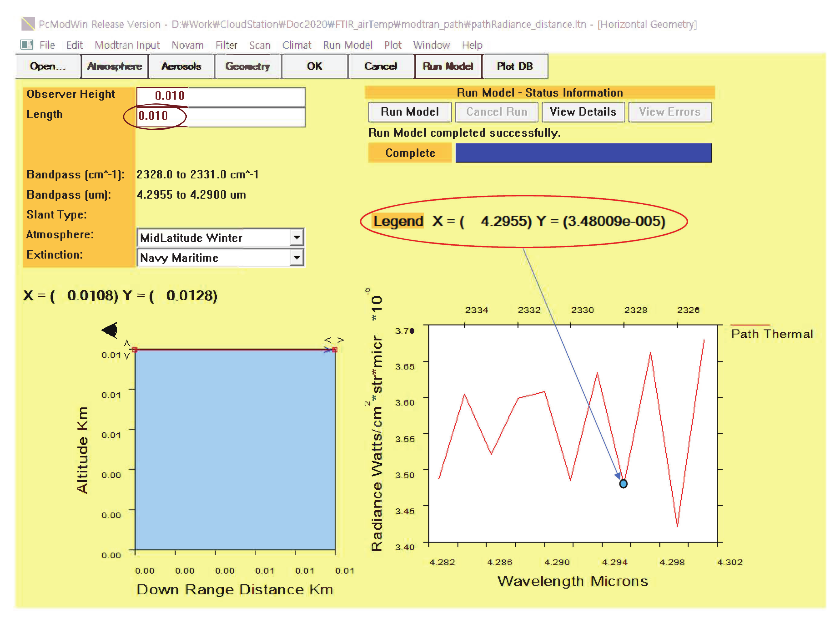Open the Plot menu
Image resolution: width=840 pixels, height=618 pixels.
(393, 45)
